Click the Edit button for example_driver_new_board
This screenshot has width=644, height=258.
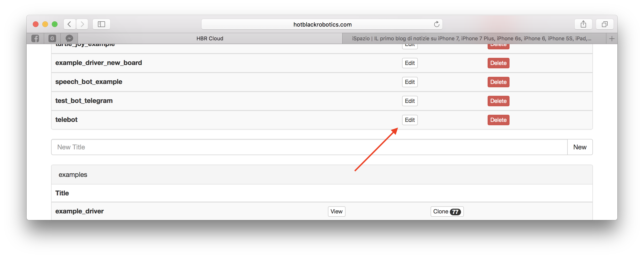click(x=410, y=63)
